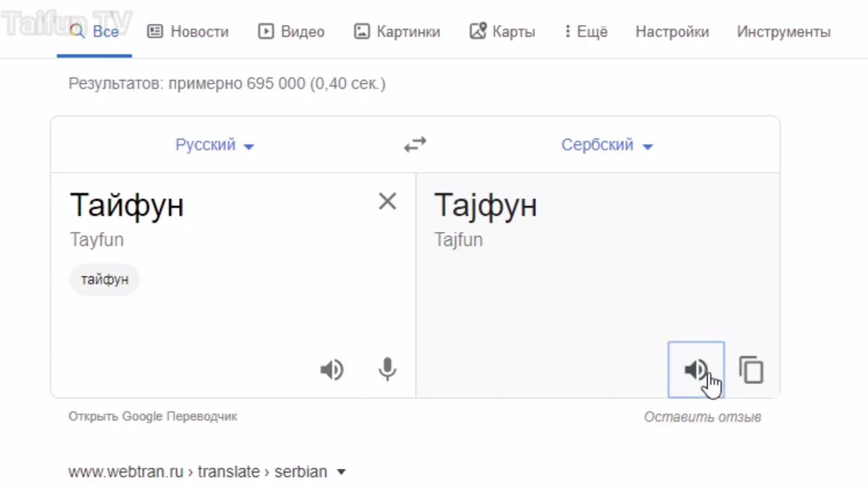Switch to the Видео tab
This screenshot has width=868, height=488.
[291, 32]
